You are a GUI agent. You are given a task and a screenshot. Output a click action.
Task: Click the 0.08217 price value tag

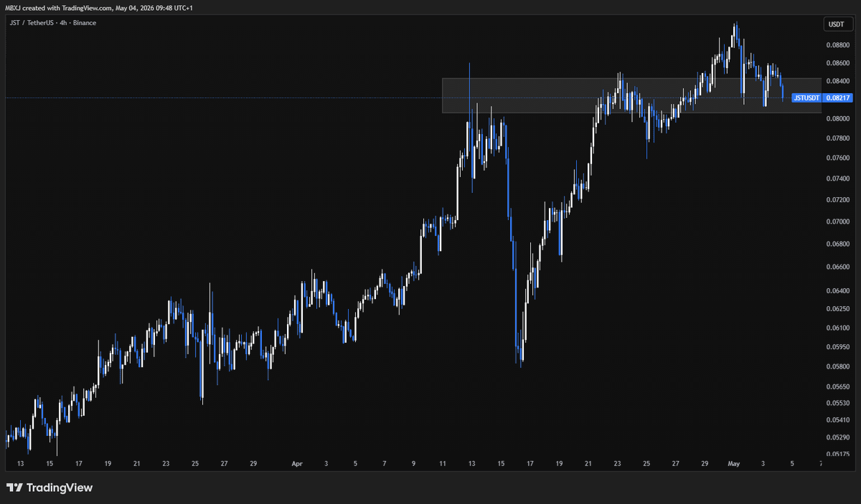(837, 98)
